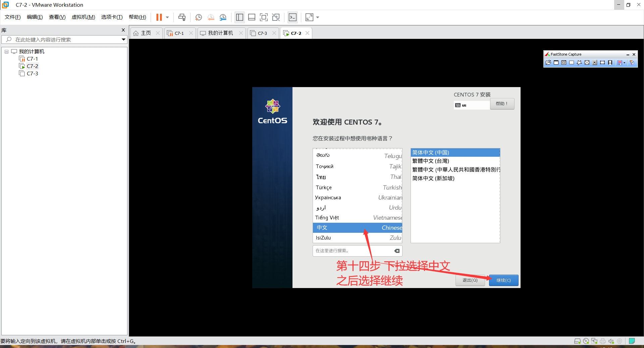Capture rectangular region in FastStone Capture
This screenshot has width=644, height=348.
(x=572, y=63)
